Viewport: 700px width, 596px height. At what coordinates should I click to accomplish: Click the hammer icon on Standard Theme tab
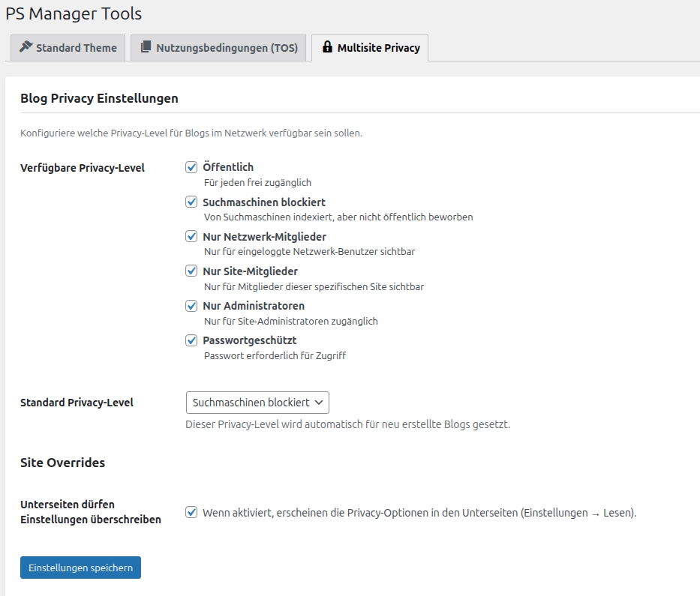pos(26,47)
